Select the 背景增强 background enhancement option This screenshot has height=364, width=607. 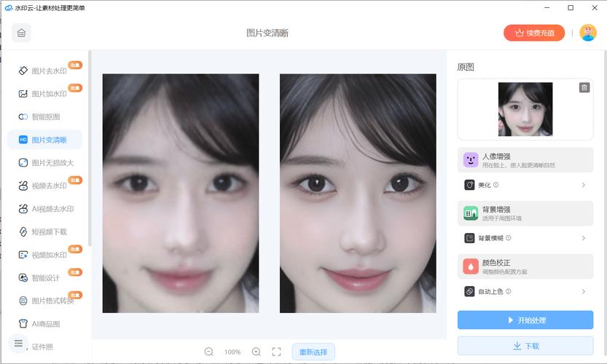(x=525, y=213)
